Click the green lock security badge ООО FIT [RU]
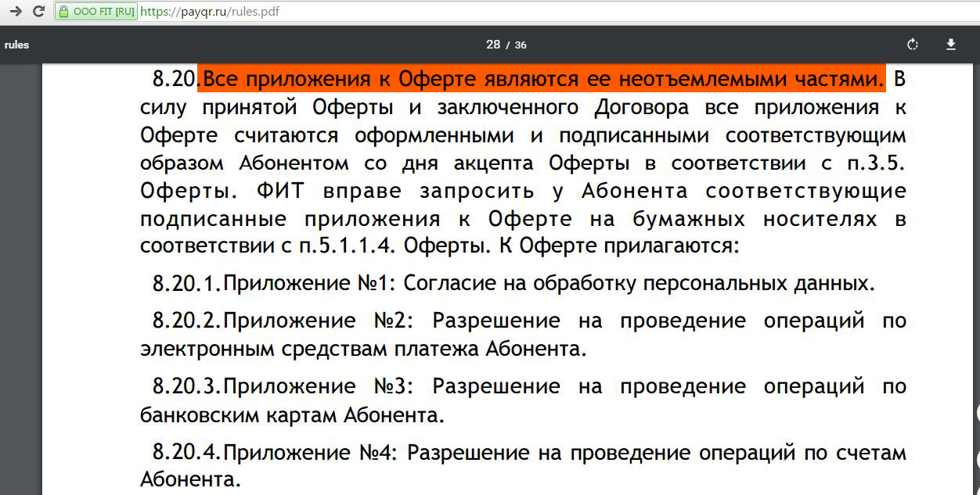 tap(97, 12)
